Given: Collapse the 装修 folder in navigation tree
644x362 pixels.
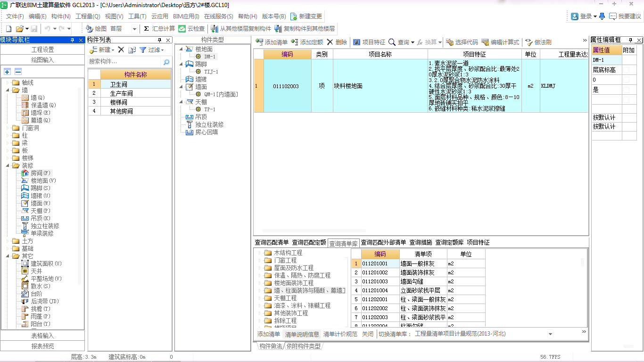Looking at the screenshot, I should (x=8, y=165).
